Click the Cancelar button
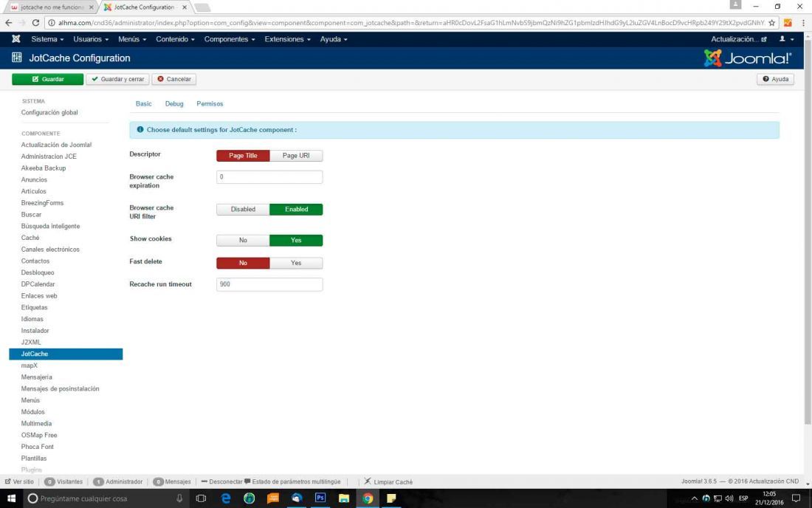The width and height of the screenshot is (812, 508). 174,79
